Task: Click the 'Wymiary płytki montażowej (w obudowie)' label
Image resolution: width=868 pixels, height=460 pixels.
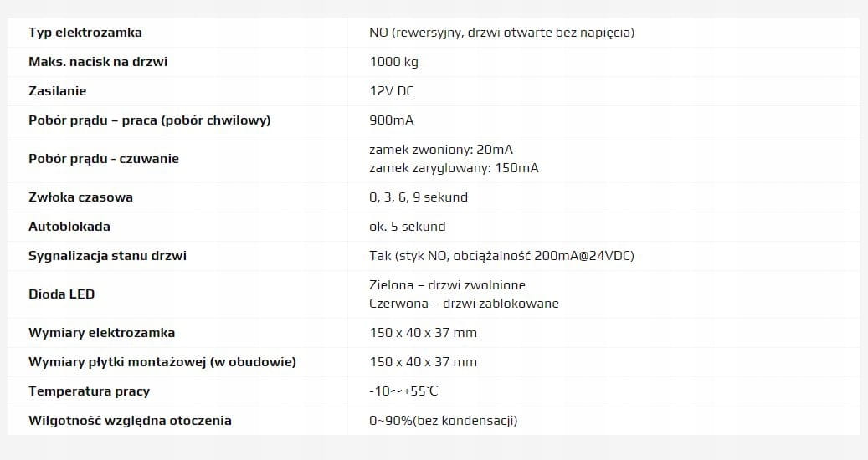Action: tap(162, 362)
